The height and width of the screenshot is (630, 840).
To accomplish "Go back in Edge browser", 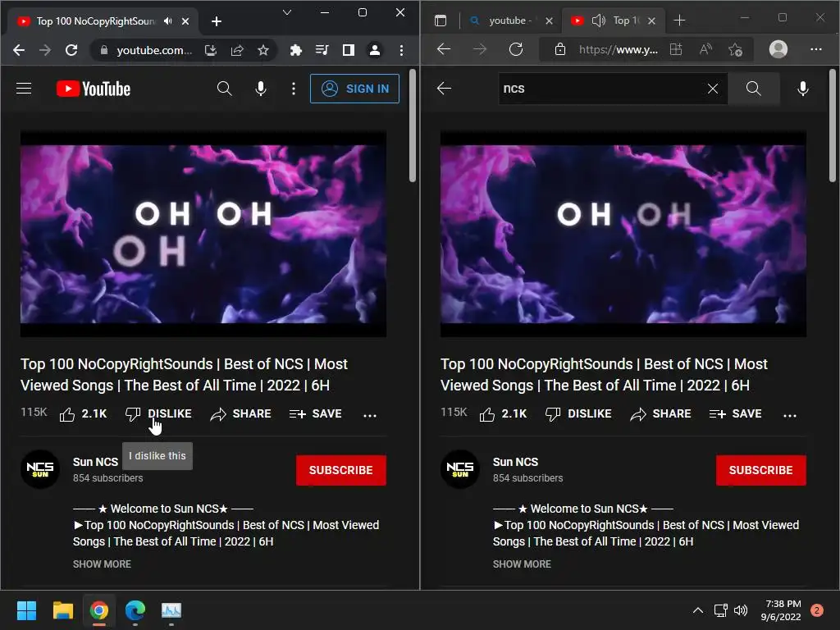I will (x=444, y=49).
